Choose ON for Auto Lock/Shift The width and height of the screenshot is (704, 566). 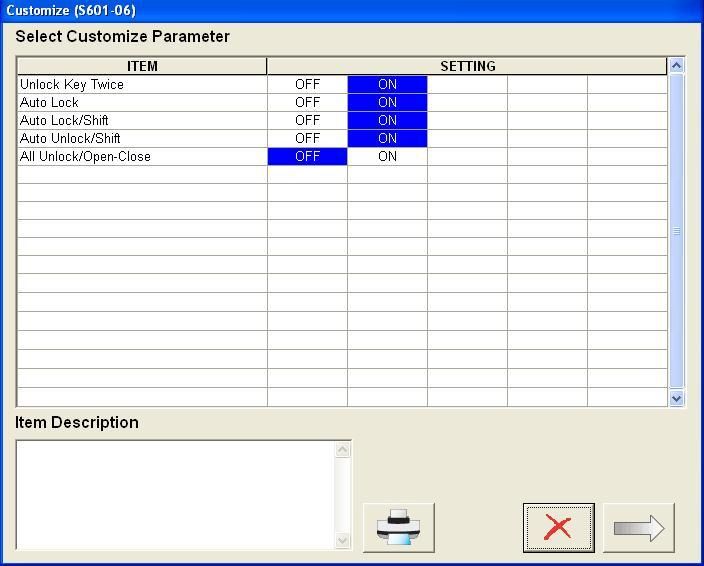(x=387, y=121)
